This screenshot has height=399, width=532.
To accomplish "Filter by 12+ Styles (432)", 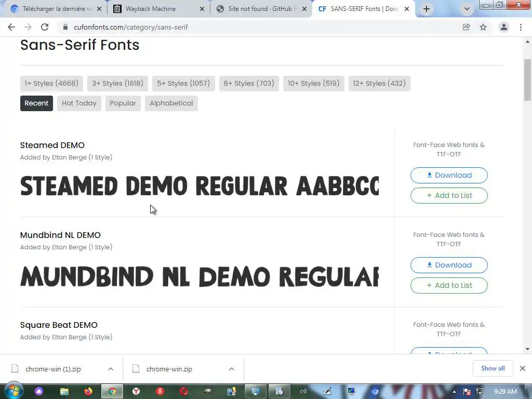I will [x=379, y=84].
